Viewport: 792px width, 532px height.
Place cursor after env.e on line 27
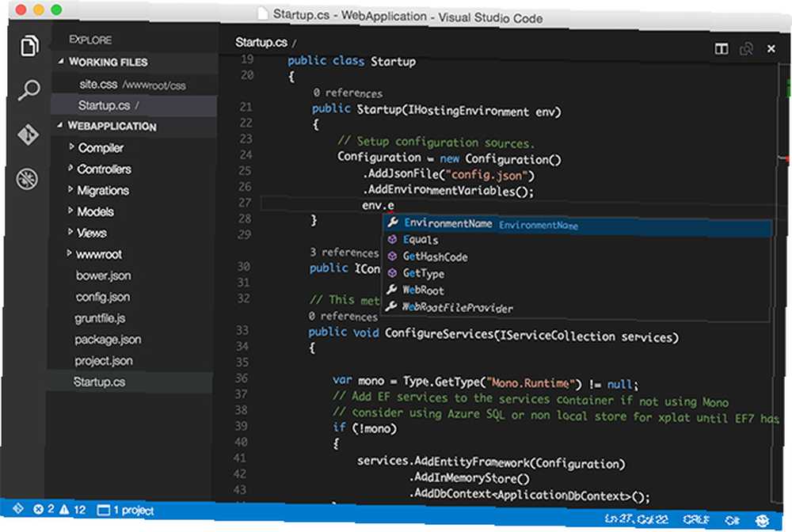(394, 205)
